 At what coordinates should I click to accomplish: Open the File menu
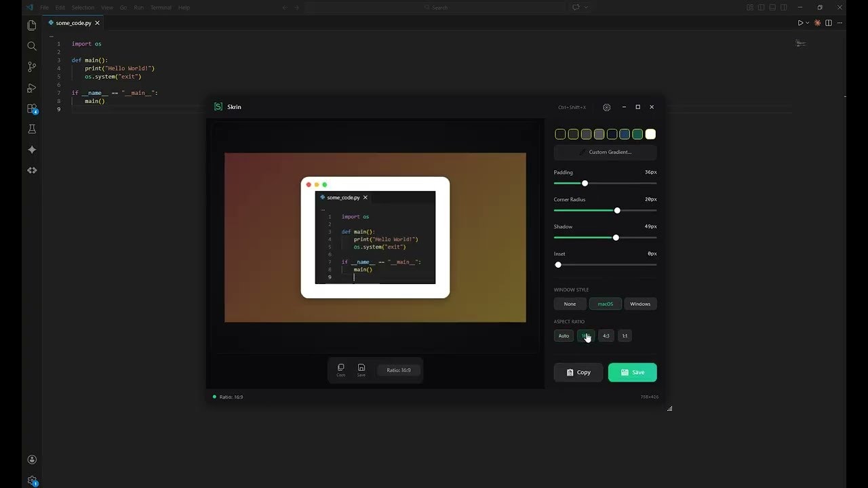coord(44,7)
